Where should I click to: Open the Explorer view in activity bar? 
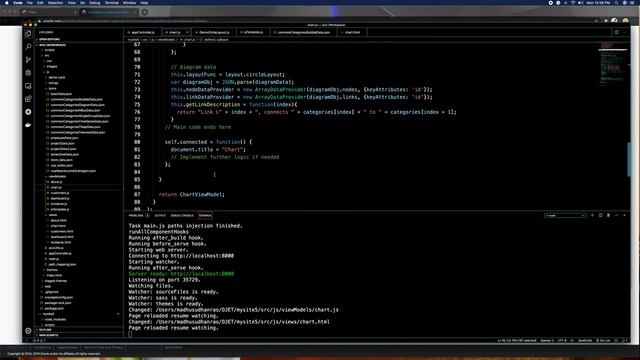click(x=28, y=34)
